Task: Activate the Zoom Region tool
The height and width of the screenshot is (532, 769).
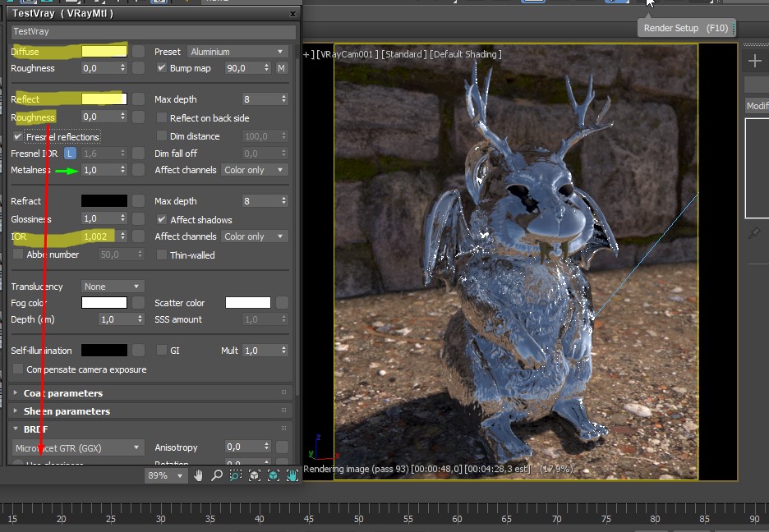Action: 236,475
